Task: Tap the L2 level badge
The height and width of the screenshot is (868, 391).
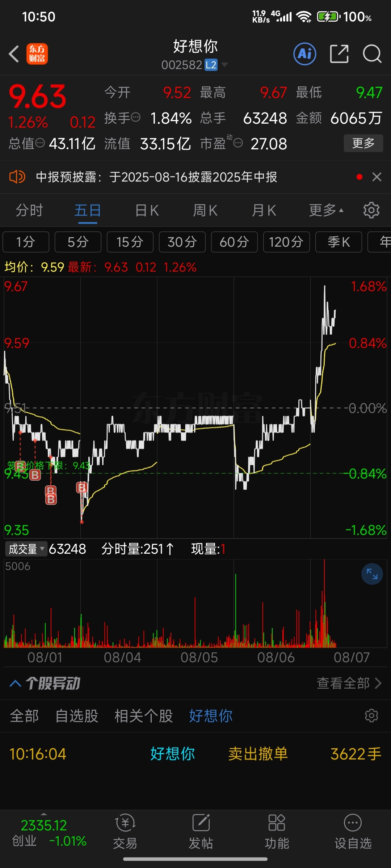Action: coord(211,65)
